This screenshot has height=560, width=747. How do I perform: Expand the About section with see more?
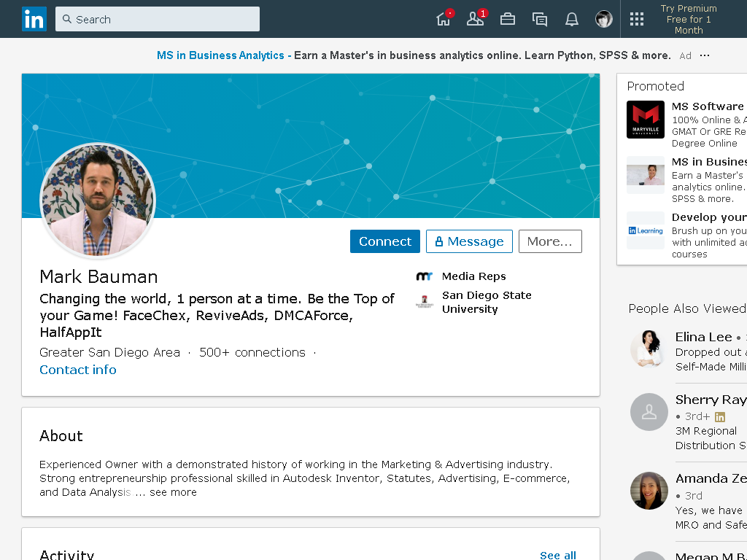(173, 492)
